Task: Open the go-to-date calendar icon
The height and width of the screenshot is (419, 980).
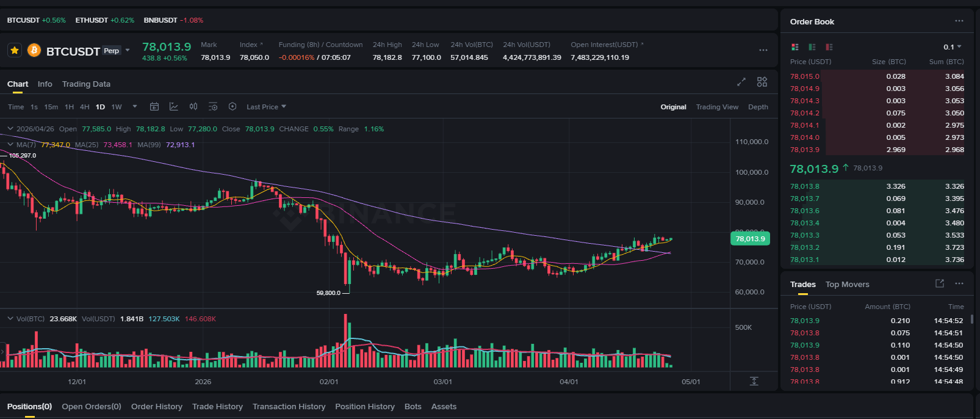Action: click(154, 107)
